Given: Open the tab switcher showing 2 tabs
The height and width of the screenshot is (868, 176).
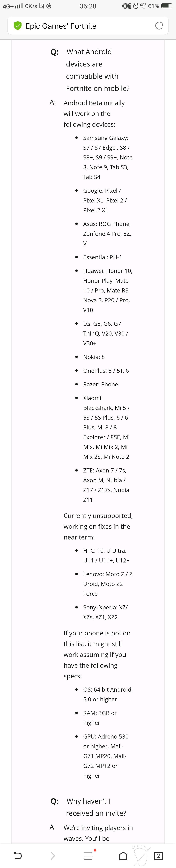Looking at the screenshot, I should pos(158,856).
